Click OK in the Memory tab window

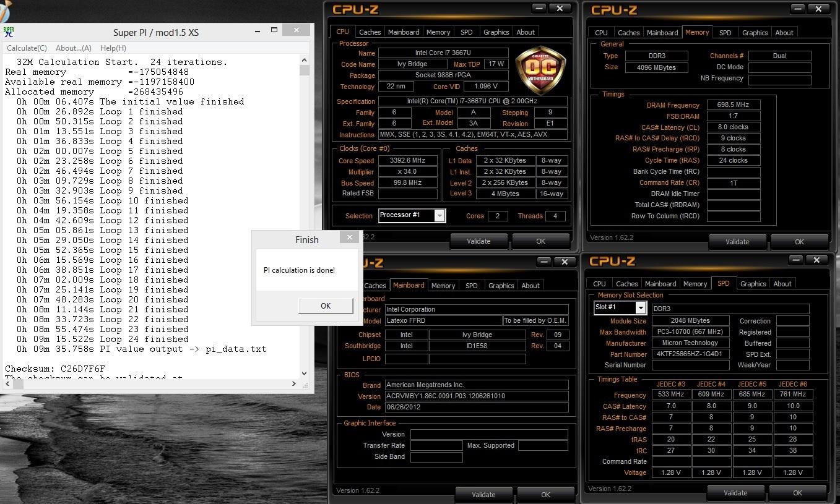point(799,242)
